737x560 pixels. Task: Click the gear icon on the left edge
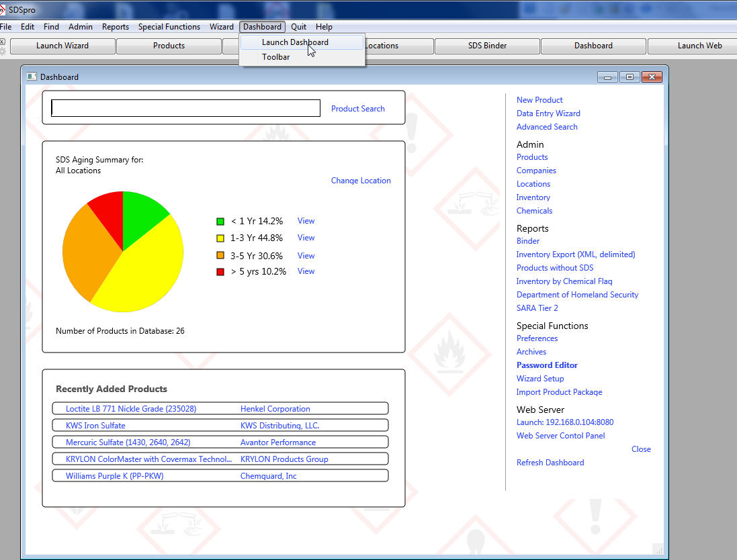click(3, 52)
